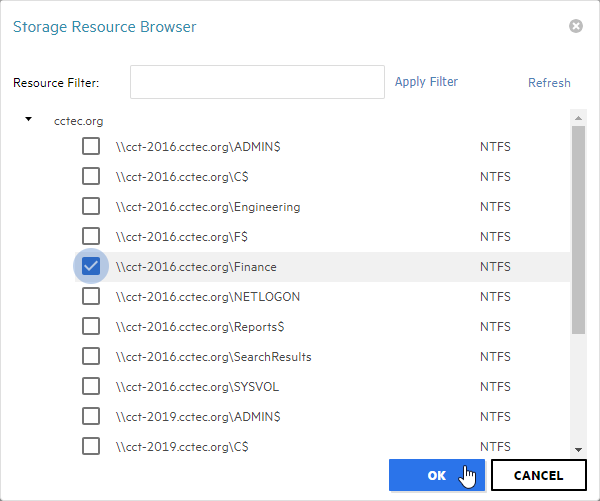Select the cct-2016 C$ share checkbox
Screen dimensions: 600x501
(91, 177)
